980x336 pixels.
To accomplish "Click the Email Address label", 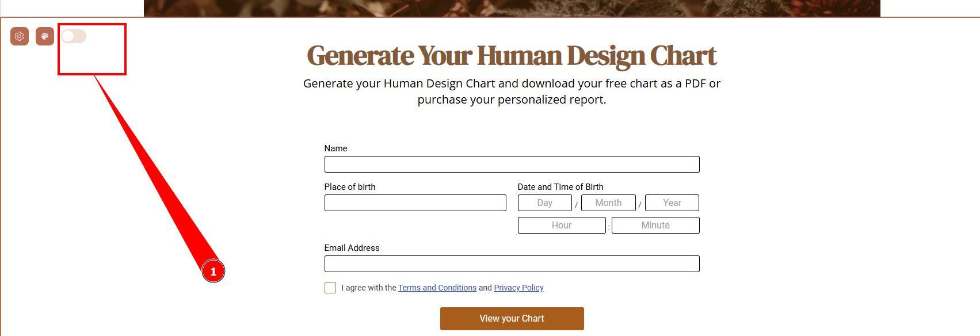I will (352, 248).
